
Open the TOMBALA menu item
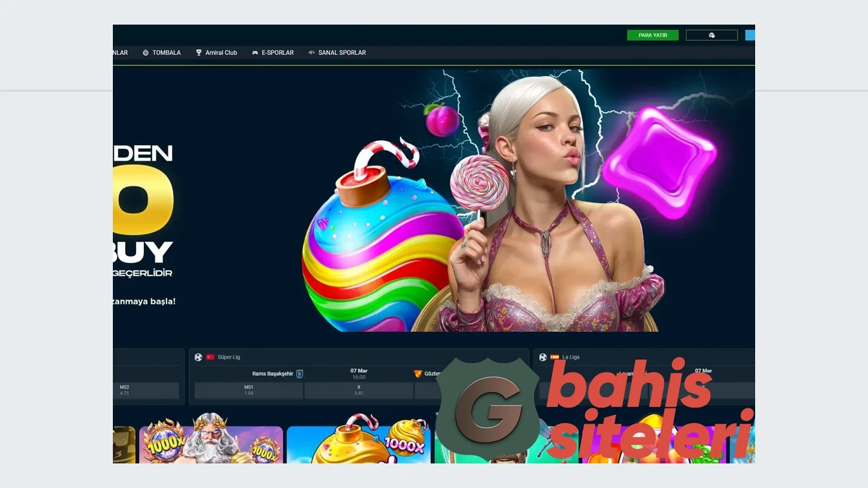pyautogui.click(x=166, y=53)
